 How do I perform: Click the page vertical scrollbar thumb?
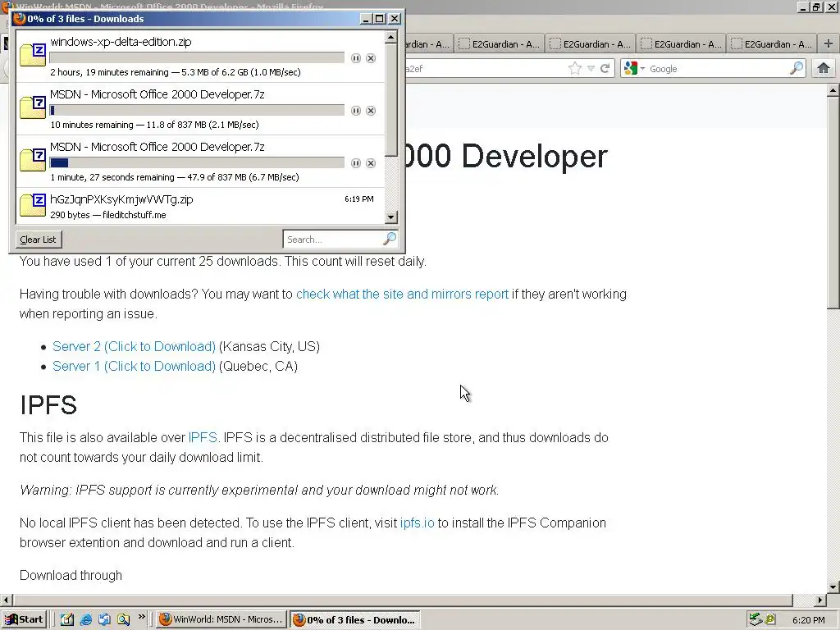[x=833, y=203]
